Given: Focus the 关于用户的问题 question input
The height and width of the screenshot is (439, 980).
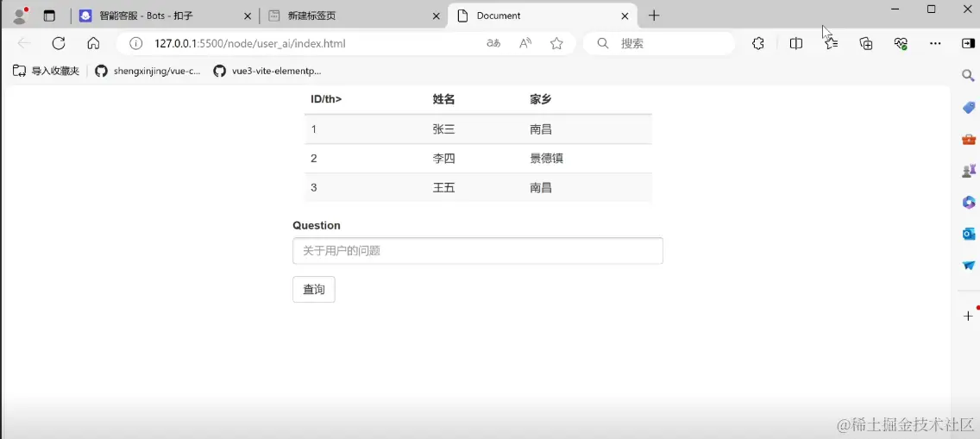Looking at the screenshot, I should tap(478, 251).
